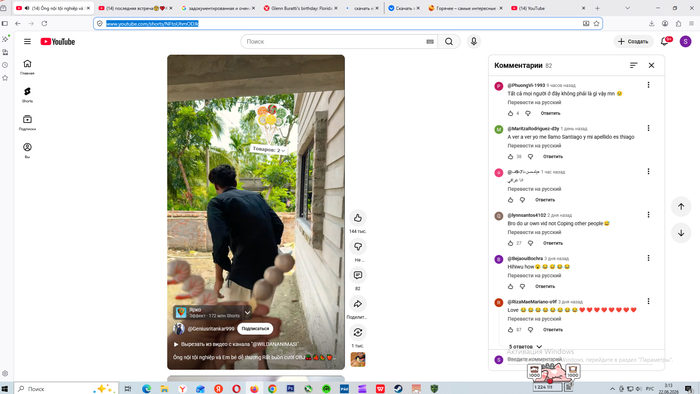Open the comments sort options
The image size is (700, 394).
click(x=633, y=66)
